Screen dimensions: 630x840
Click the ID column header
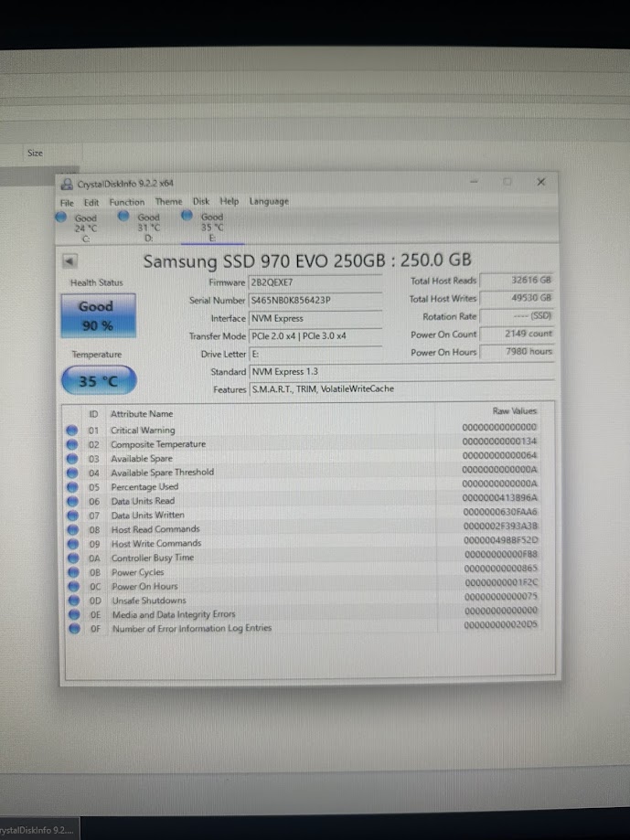pyautogui.click(x=93, y=413)
